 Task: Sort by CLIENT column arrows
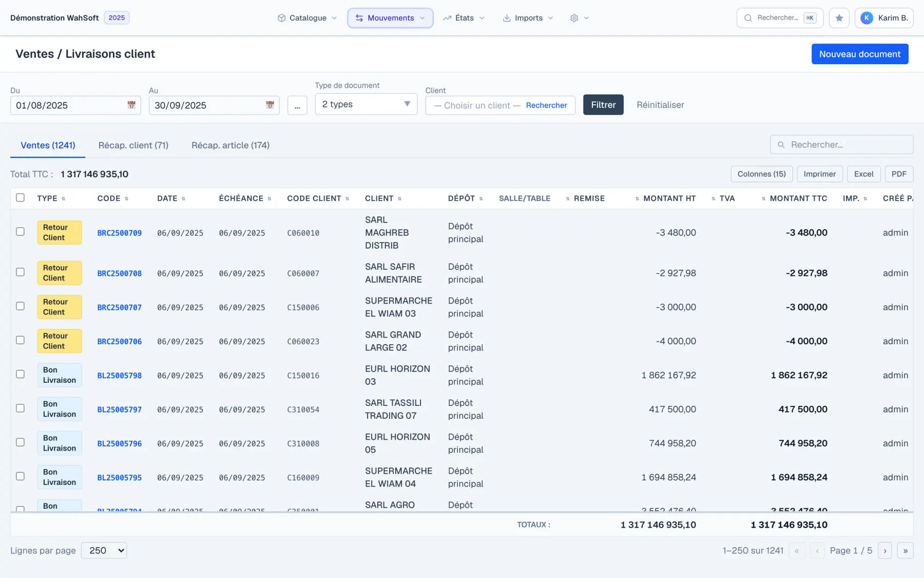(x=399, y=199)
